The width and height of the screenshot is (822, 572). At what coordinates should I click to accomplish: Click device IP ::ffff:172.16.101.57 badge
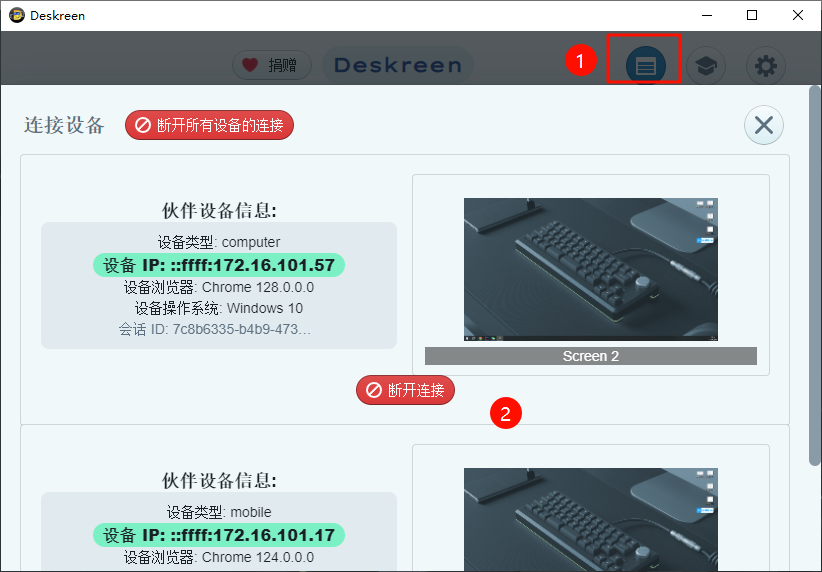click(x=219, y=264)
